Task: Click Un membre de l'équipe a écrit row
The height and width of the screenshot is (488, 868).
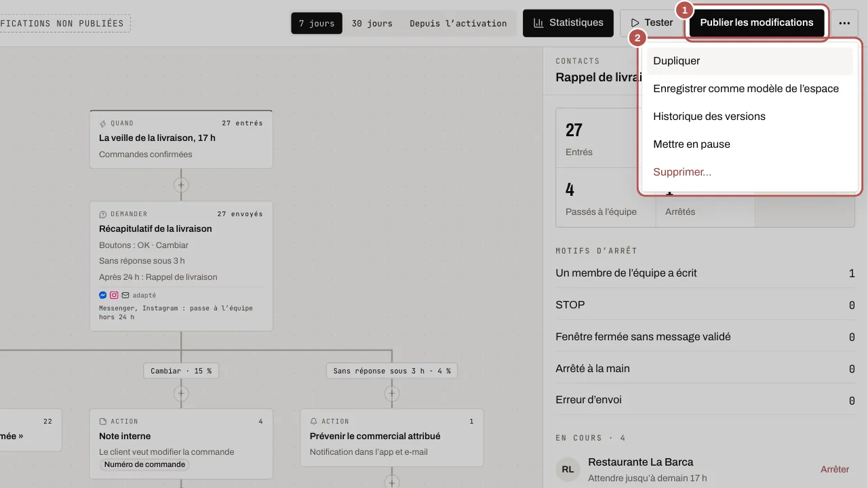Action: click(x=705, y=273)
